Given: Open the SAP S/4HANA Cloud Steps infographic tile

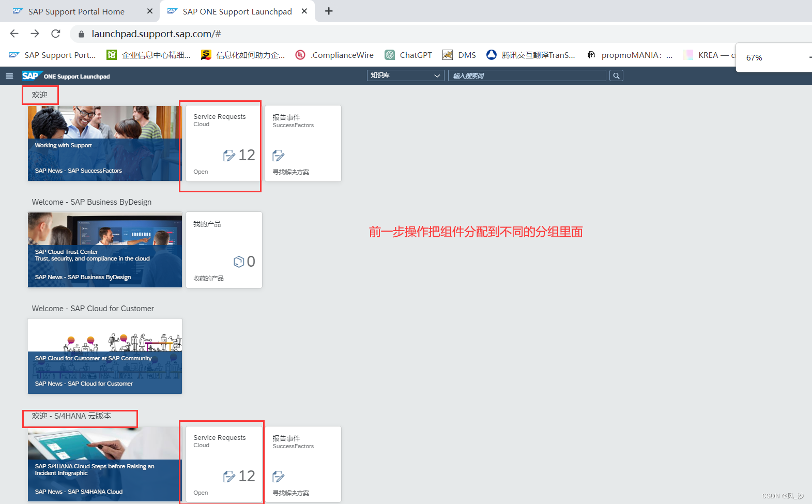Looking at the screenshot, I should [x=105, y=464].
